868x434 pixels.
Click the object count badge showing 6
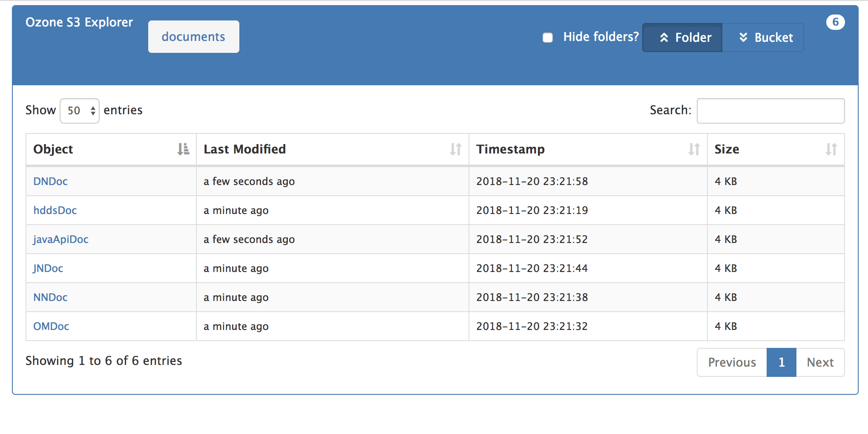(x=835, y=22)
